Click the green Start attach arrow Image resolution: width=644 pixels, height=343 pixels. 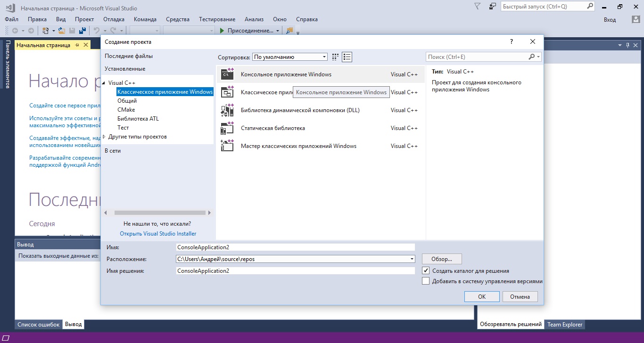click(x=222, y=31)
